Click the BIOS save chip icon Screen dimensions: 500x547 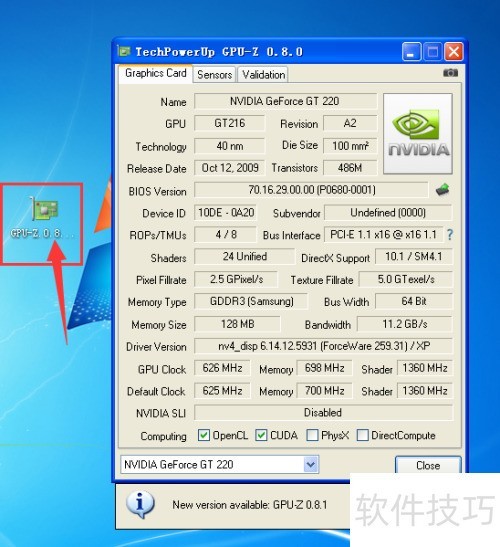pyautogui.click(x=442, y=189)
